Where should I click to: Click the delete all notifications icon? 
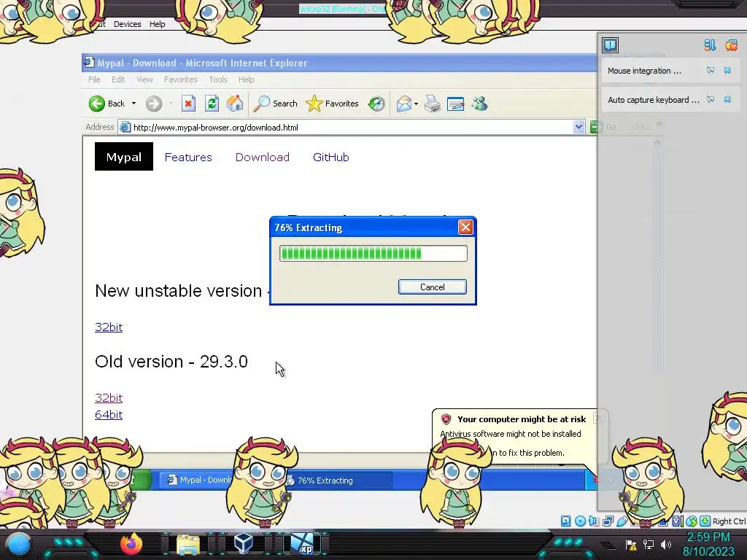coord(731,44)
